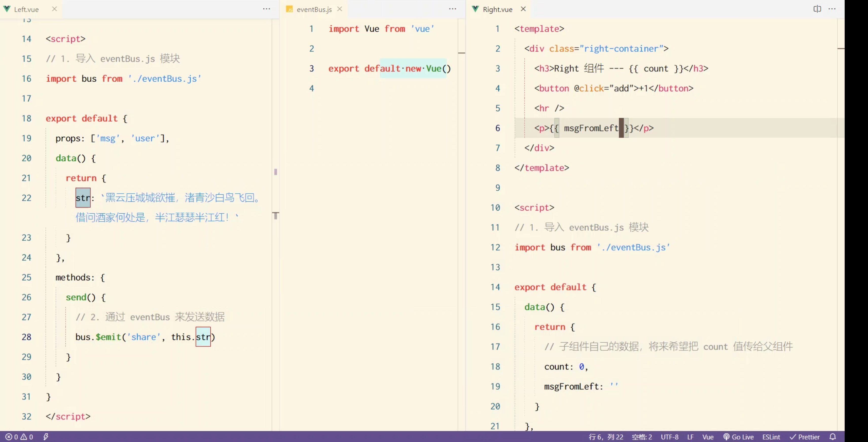
Task: Click the ESLint status item
Action: (x=771, y=437)
